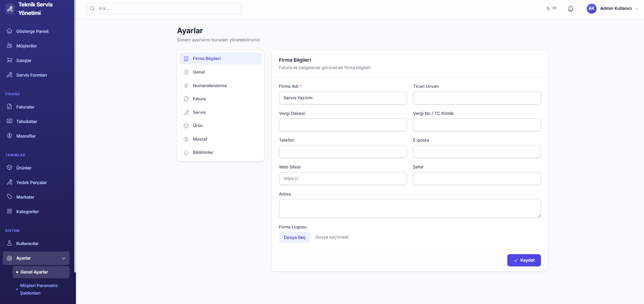Switch to the Bildirimler settings tab
This screenshot has height=304, width=644.
(203, 153)
